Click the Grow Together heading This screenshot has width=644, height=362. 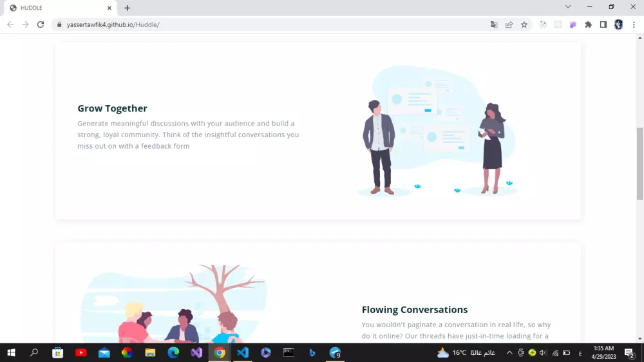click(x=112, y=108)
